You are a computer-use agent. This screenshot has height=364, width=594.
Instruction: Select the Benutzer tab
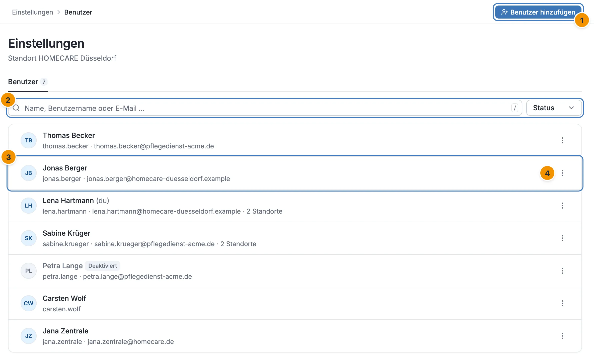pyautogui.click(x=28, y=82)
